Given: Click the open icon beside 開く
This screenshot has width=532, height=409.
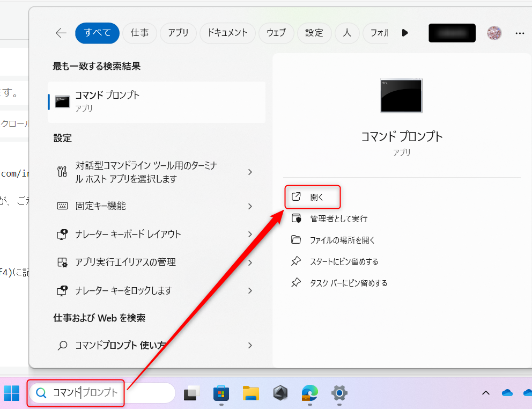Looking at the screenshot, I should [x=296, y=196].
